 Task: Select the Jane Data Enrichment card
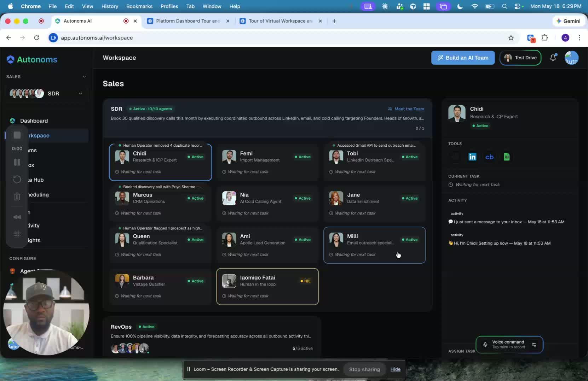point(375,204)
